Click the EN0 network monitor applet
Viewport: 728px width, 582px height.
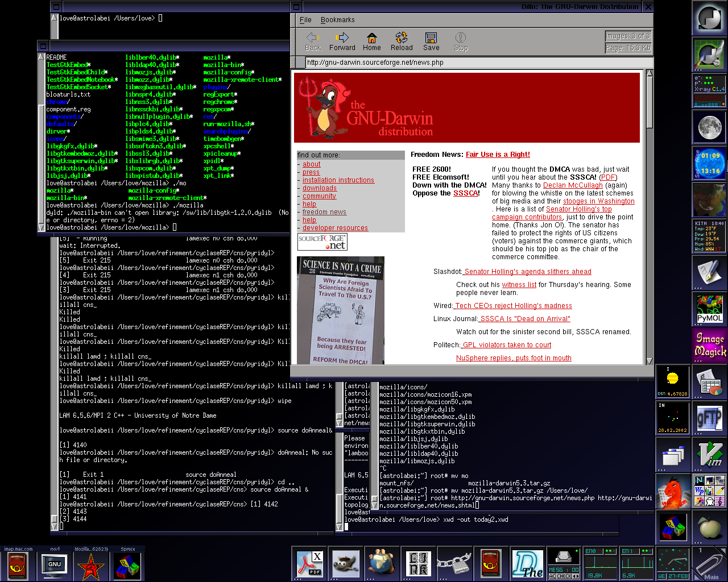click(600, 564)
